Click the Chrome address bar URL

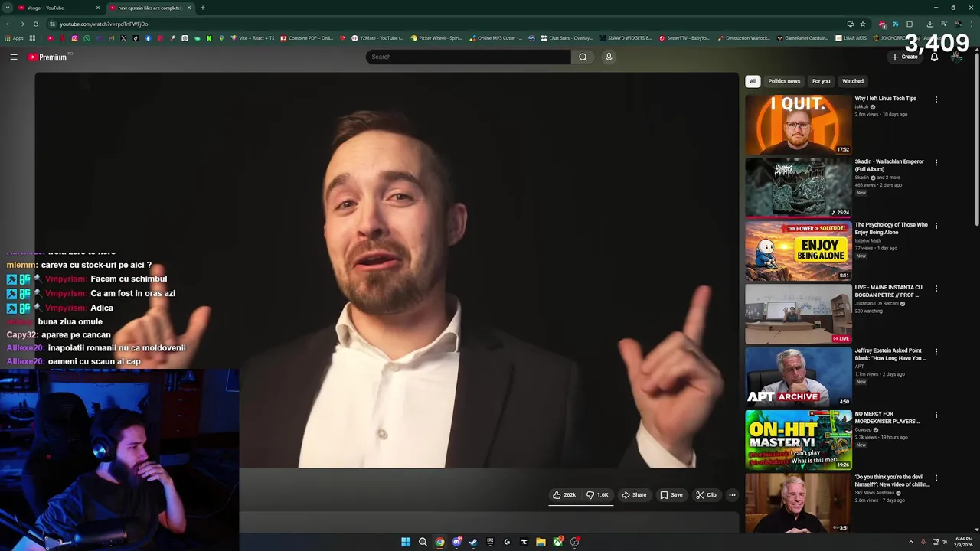pyautogui.click(x=104, y=24)
